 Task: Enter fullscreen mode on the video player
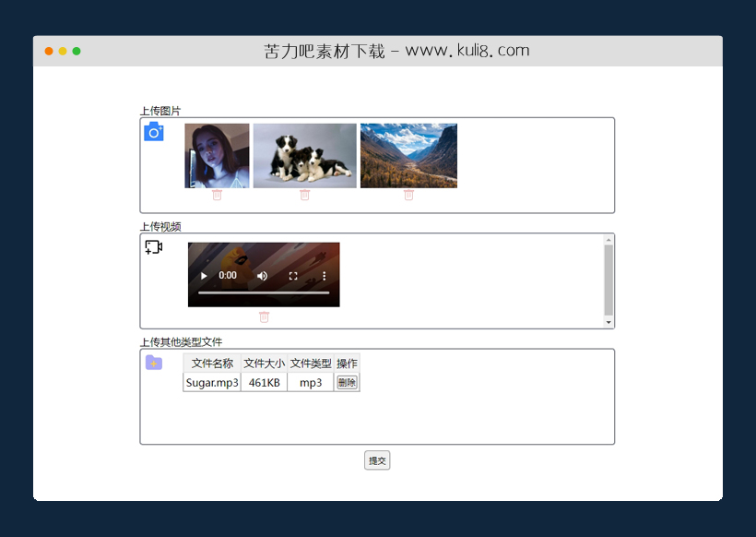click(x=293, y=275)
